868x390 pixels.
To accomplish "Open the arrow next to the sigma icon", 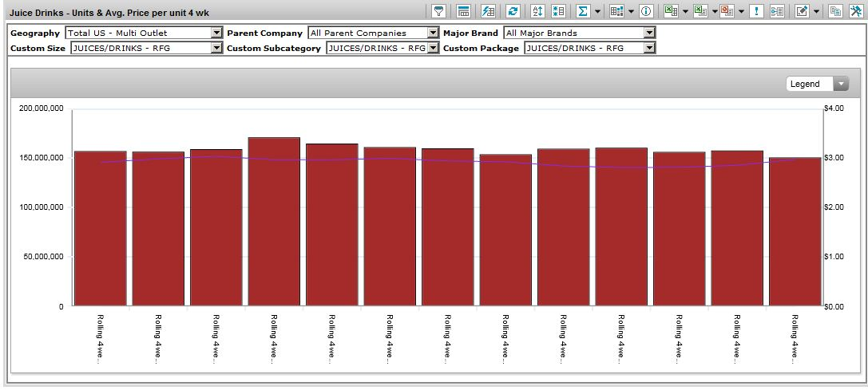I will (597, 11).
